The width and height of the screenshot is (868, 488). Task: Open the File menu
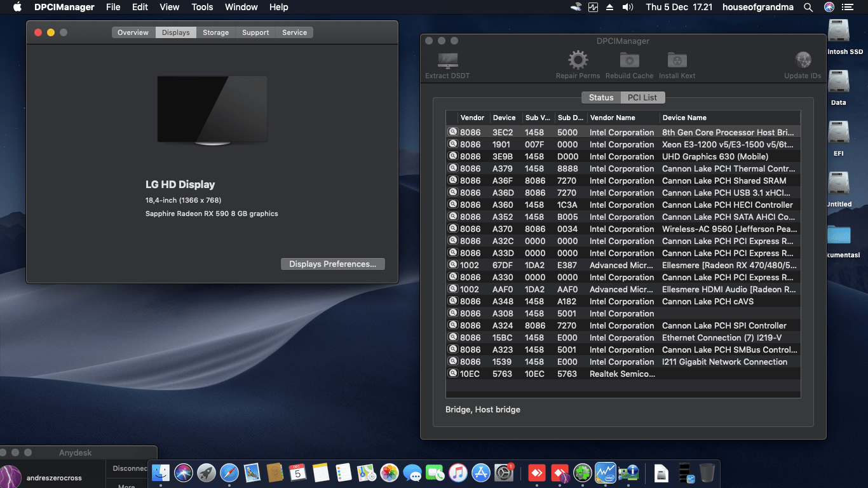113,7
